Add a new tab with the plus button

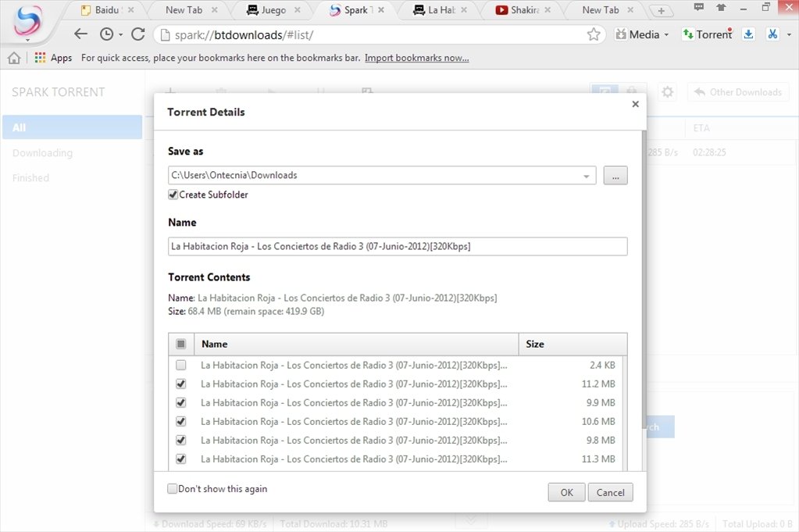click(x=661, y=11)
